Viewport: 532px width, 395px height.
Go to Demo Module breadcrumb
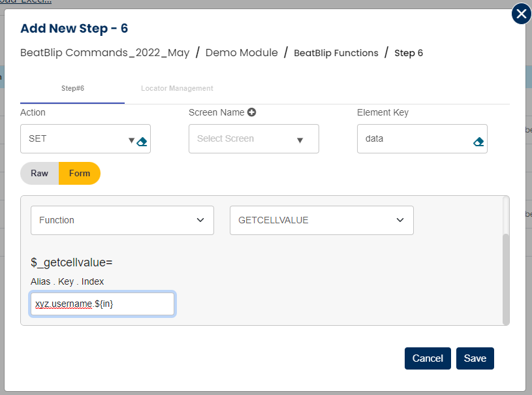pyautogui.click(x=242, y=53)
